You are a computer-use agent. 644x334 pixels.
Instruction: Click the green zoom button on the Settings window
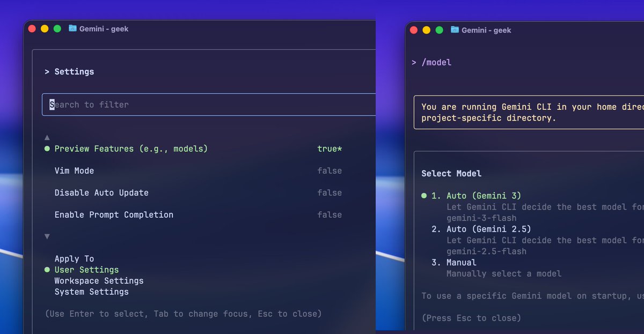(x=57, y=28)
